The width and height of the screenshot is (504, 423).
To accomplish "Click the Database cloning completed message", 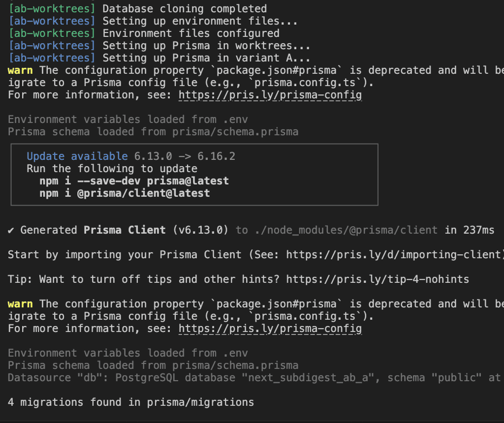I will point(185,9).
